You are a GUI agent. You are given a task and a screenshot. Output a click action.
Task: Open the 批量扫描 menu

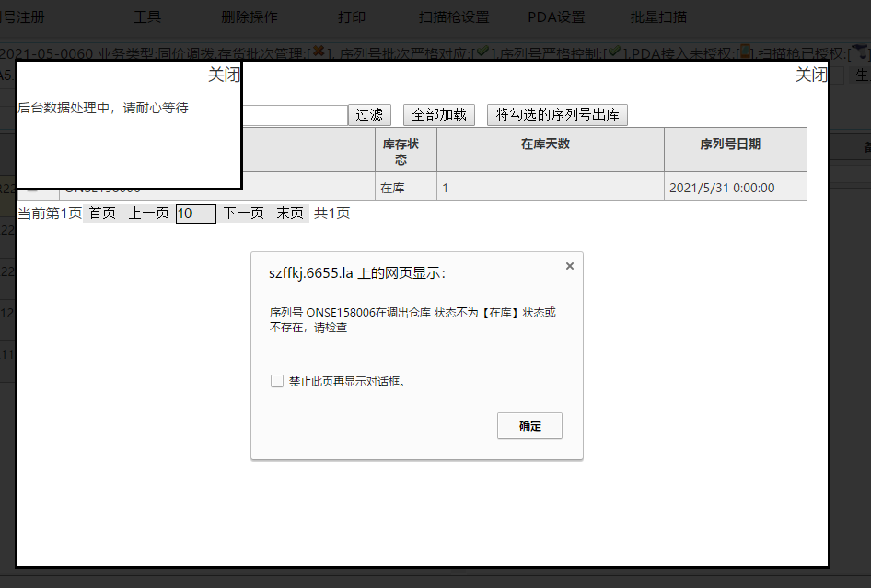658,17
